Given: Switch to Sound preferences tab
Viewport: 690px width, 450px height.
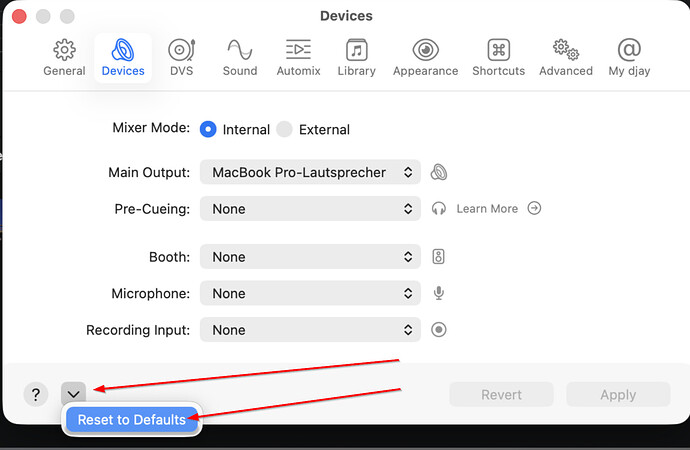Looking at the screenshot, I should 240,58.
